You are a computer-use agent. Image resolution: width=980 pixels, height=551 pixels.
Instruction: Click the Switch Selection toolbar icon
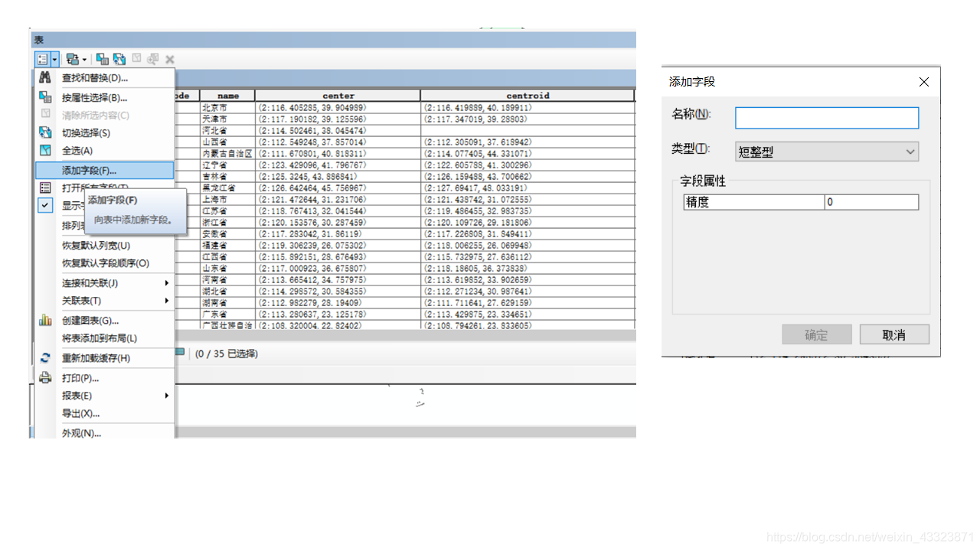point(119,59)
